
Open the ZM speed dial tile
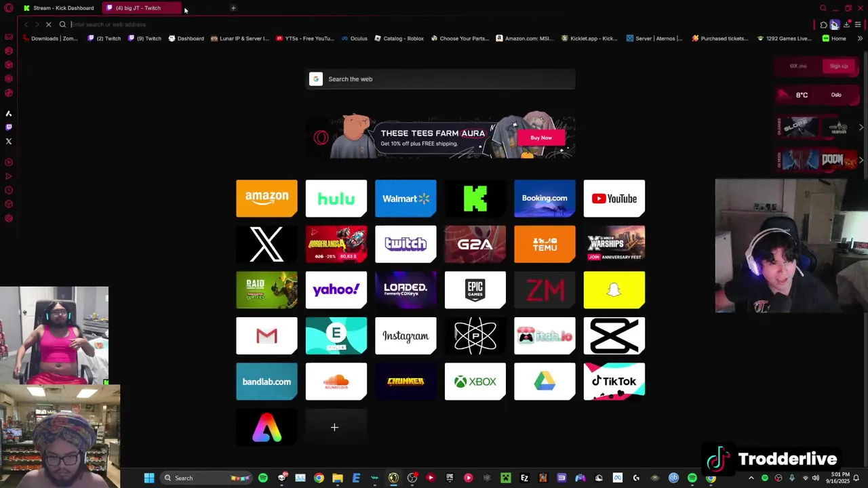point(545,290)
